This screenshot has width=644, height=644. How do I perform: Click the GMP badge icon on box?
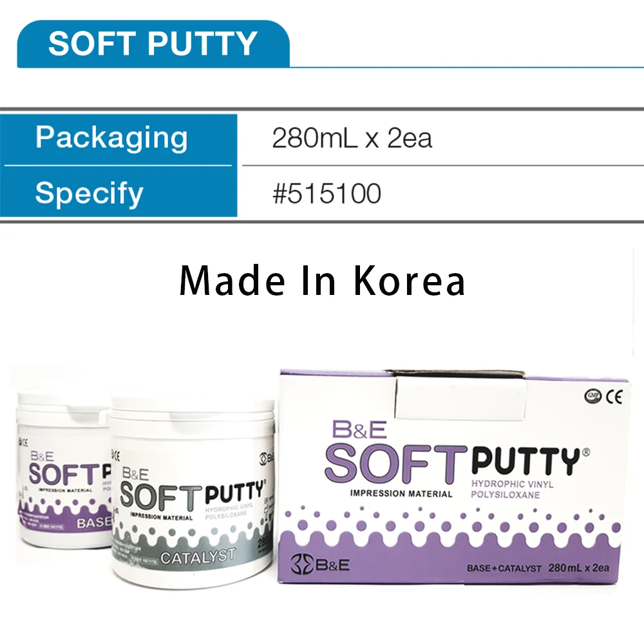(x=593, y=396)
